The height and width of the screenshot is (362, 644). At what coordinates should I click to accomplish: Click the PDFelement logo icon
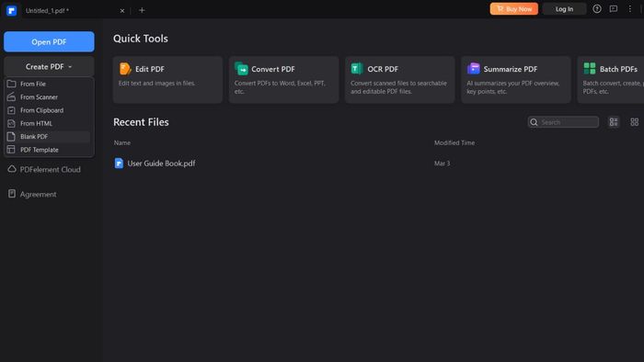tap(11, 10)
